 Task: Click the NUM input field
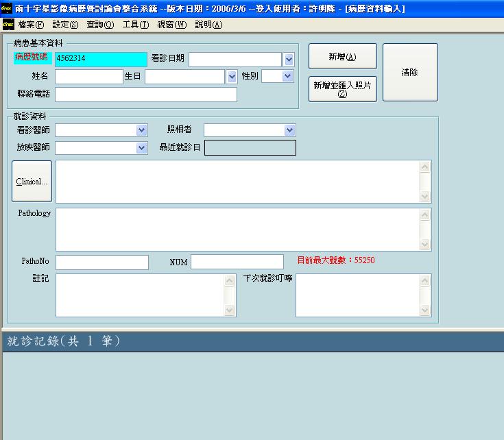pyautogui.click(x=237, y=262)
